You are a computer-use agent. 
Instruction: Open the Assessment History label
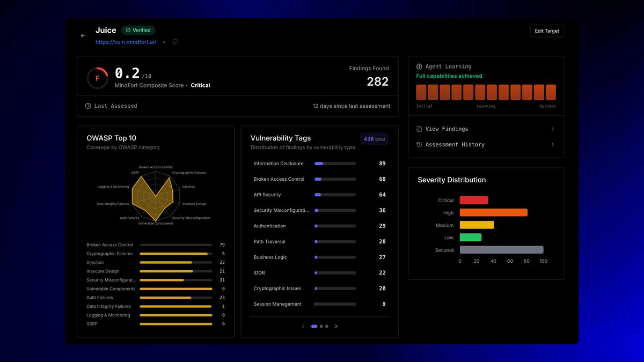tap(455, 144)
